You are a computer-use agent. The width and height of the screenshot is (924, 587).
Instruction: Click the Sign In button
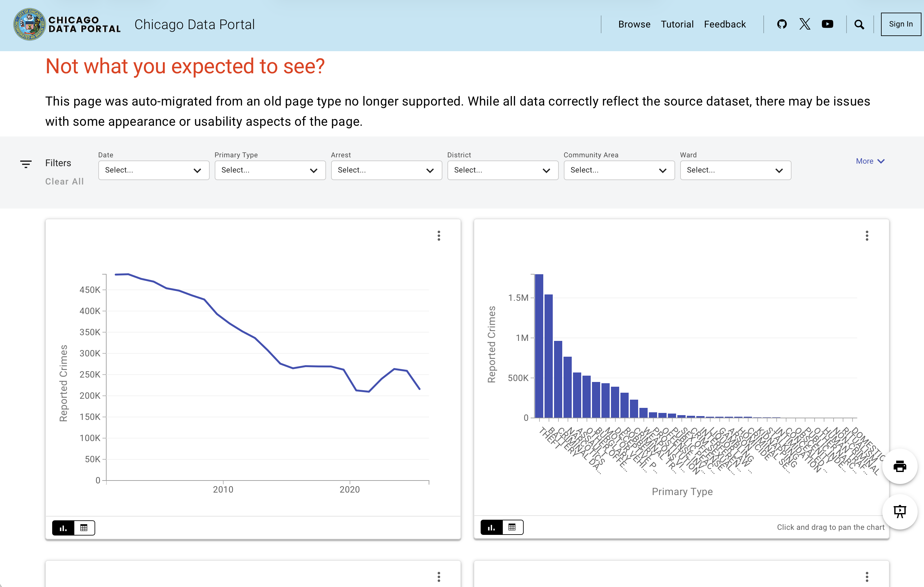pyautogui.click(x=900, y=24)
